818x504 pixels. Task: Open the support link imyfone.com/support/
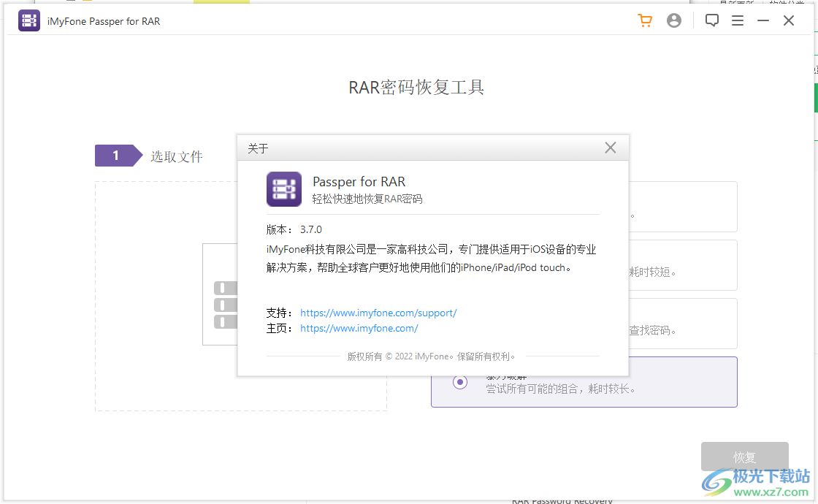click(378, 313)
